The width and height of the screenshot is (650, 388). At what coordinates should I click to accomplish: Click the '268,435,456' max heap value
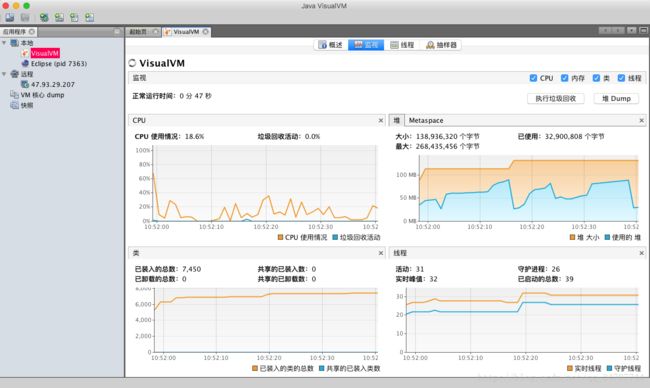coord(437,146)
